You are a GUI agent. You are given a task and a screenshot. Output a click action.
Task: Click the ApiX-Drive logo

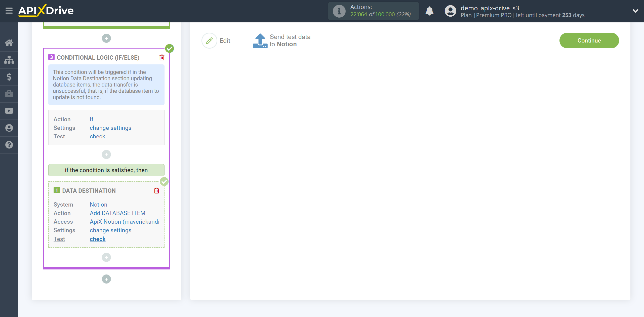[x=46, y=11]
